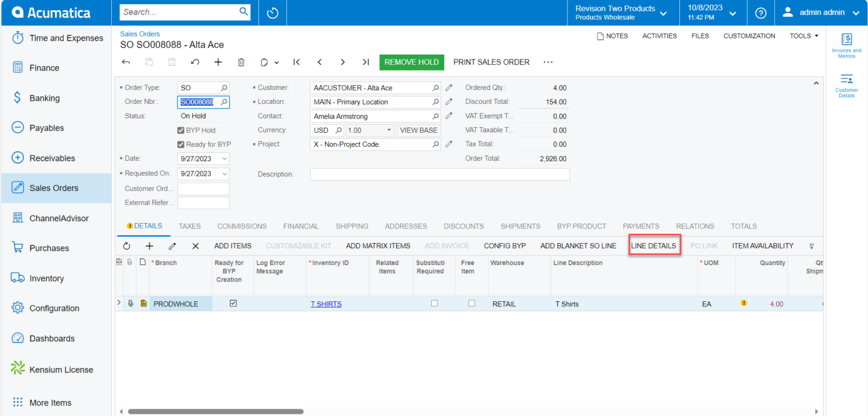Screen dimensions: 868x416
Task: Open attachments via the paperclip icon on the row
Action: (x=131, y=304)
